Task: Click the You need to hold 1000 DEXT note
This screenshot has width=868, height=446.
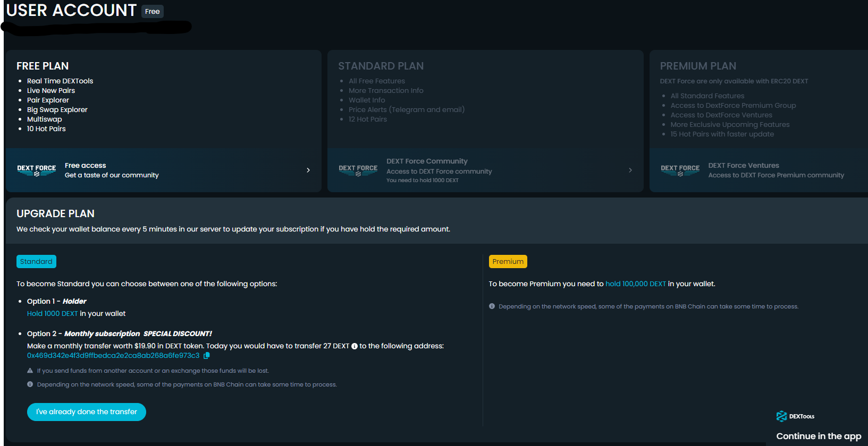Action: [423, 181]
